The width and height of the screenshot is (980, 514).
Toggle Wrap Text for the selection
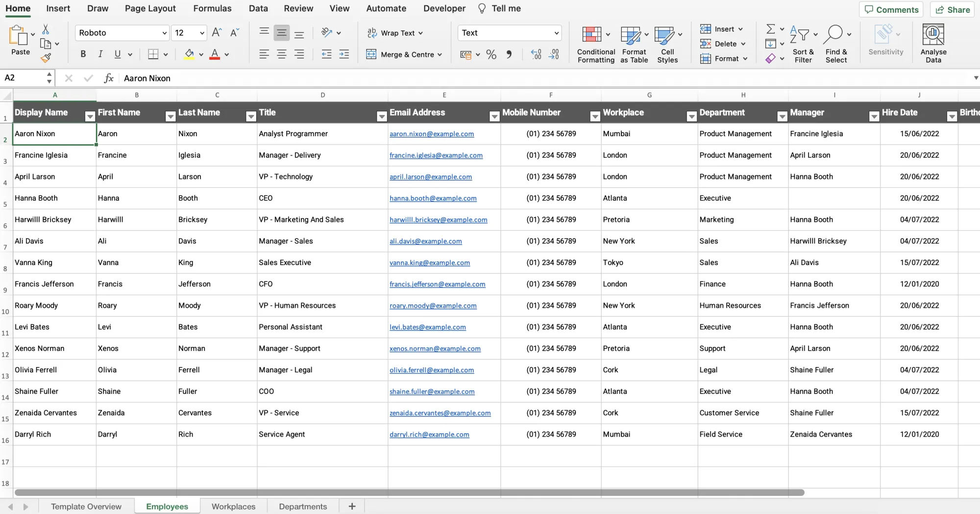395,33
